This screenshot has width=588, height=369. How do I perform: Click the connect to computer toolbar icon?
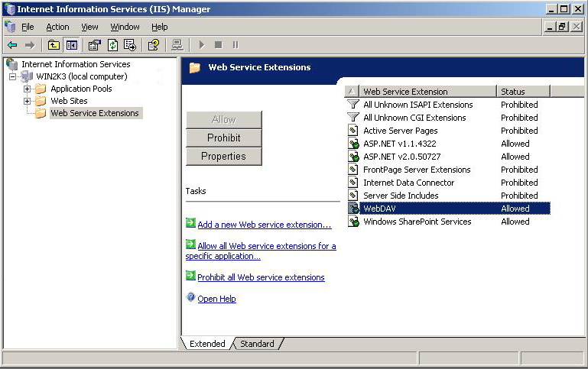(x=177, y=45)
